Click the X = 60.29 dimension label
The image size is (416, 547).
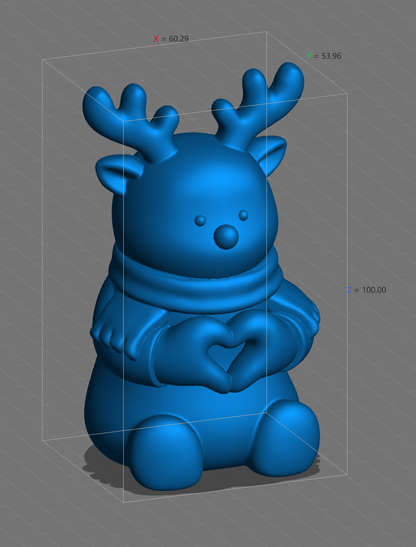pyautogui.click(x=171, y=39)
